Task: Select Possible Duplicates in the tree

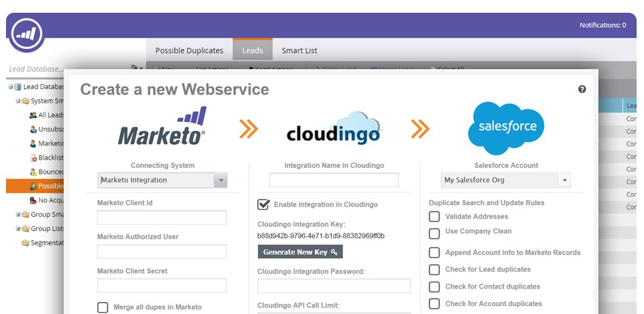Action: tap(35, 186)
